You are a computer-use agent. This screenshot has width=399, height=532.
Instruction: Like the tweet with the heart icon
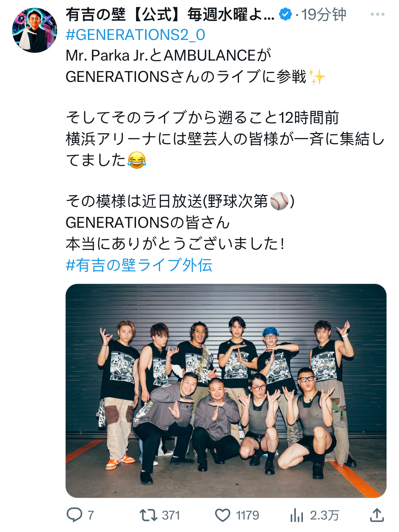click(x=223, y=515)
